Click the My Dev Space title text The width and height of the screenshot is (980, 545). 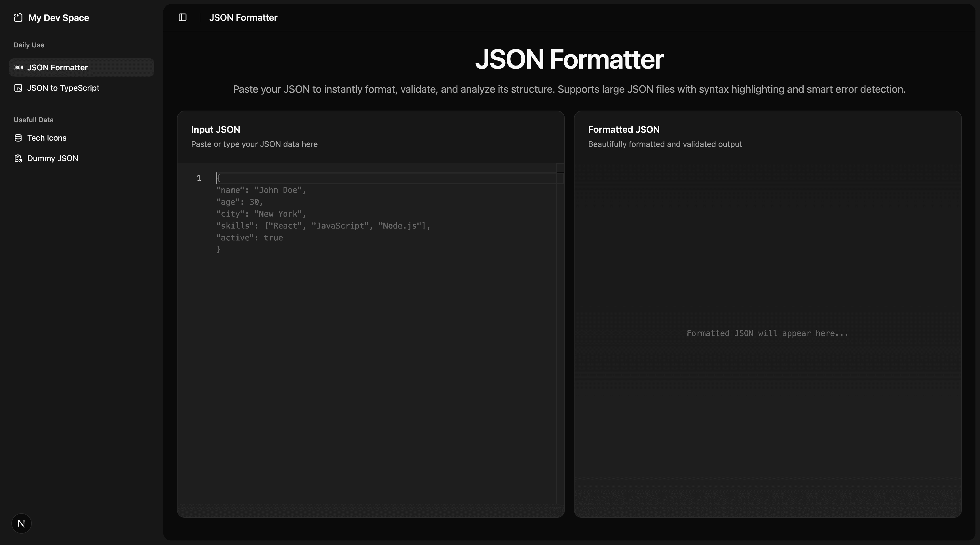(x=59, y=18)
